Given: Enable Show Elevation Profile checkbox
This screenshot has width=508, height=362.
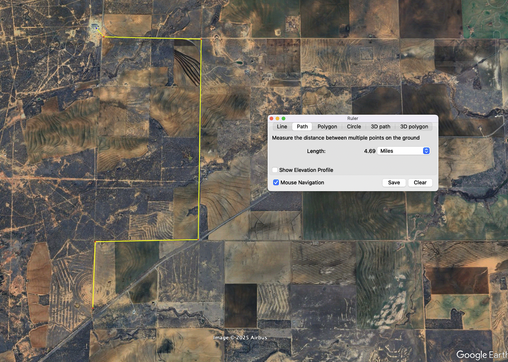Looking at the screenshot, I should (275, 170).
